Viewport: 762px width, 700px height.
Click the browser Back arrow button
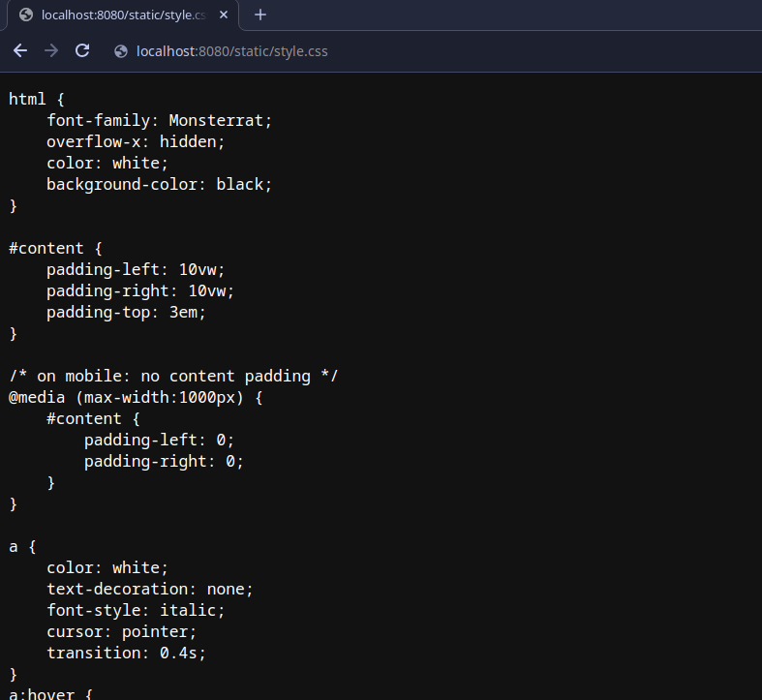[20, 50]
